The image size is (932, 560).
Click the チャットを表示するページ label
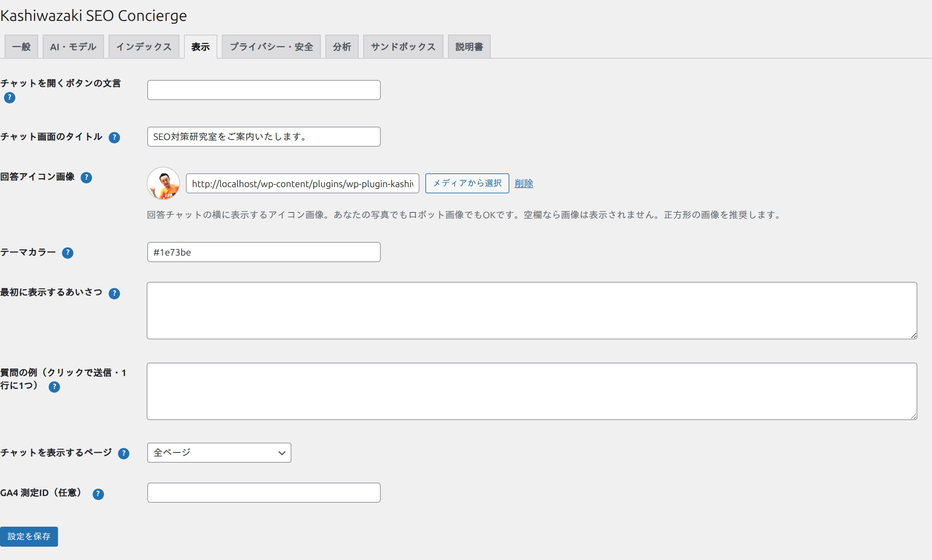[x=56, y=452]
